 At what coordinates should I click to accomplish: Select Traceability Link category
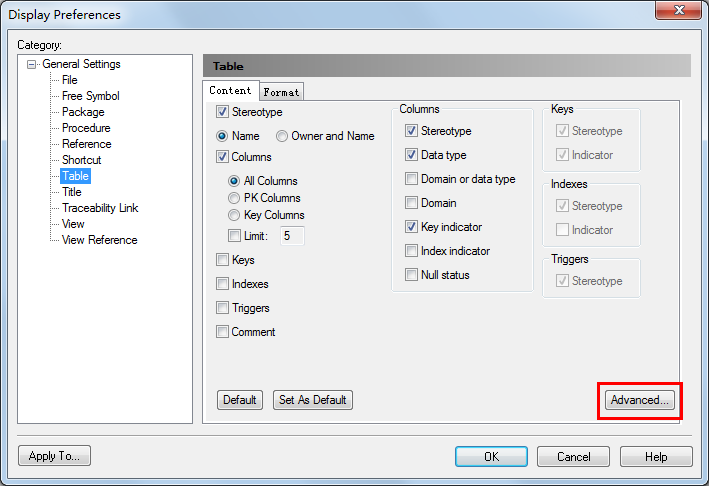pos(100,208)
